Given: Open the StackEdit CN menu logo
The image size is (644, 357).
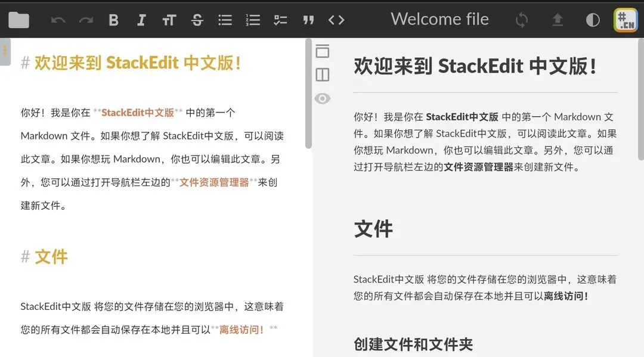Looking at the screenshot, I should tap(625, 19).
